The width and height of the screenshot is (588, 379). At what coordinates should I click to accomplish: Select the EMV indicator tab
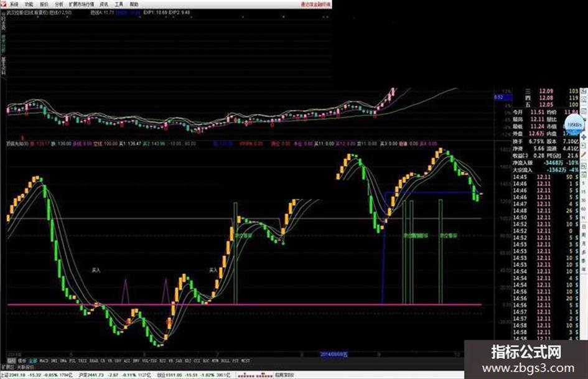(x=136, y=360)
